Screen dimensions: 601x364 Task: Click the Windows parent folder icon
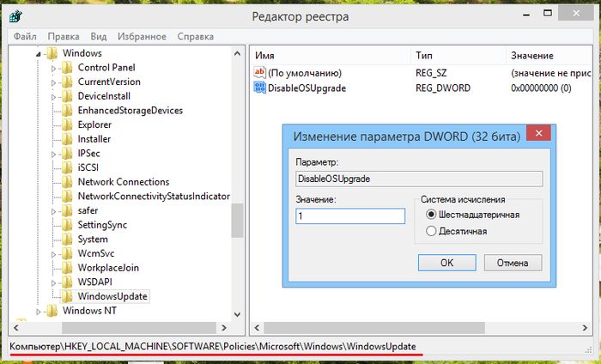coord(52,53)
